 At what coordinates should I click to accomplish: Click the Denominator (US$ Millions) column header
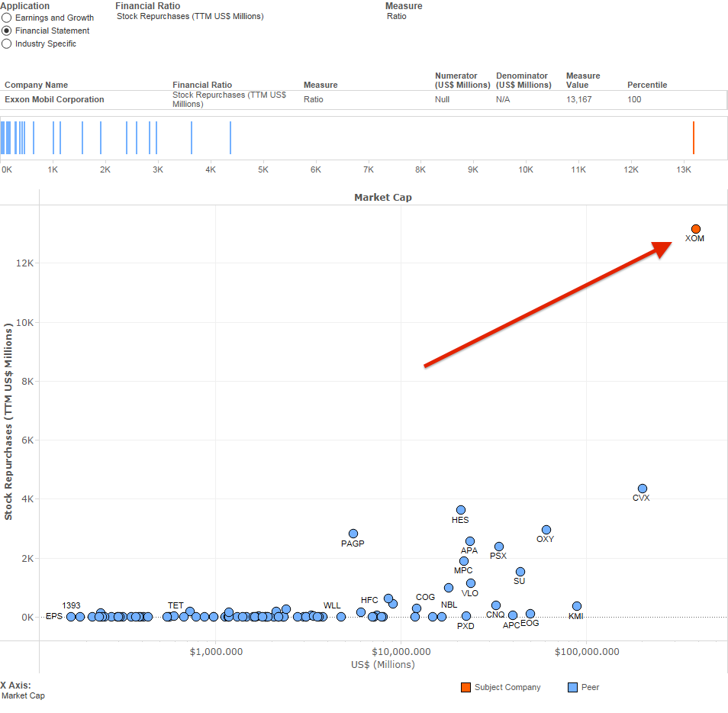523,80
